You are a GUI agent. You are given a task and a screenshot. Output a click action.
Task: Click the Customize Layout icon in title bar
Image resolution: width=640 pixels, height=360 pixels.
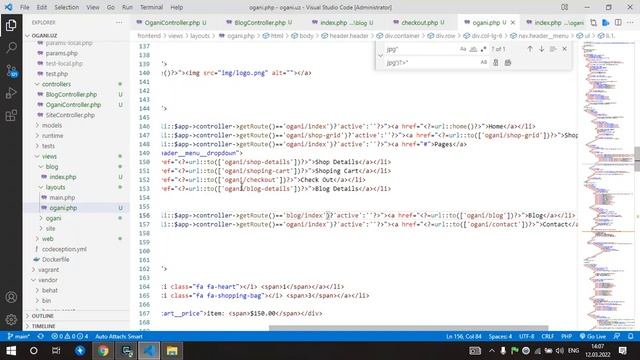(564, 7)
